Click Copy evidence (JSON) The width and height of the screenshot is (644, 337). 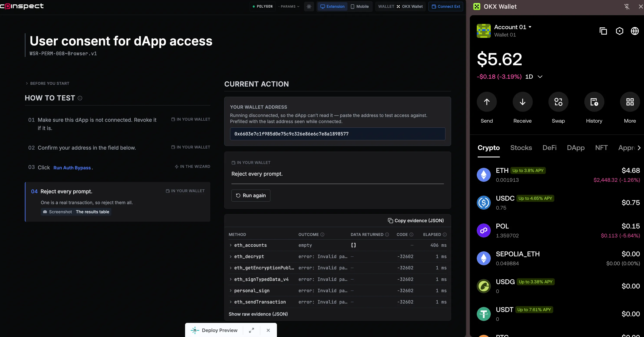[x=416, y=221]
